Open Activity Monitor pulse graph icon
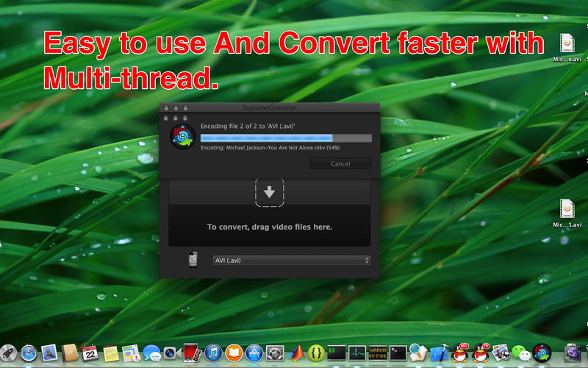This screenshot has height=368, width=588. tap(357, 353)
